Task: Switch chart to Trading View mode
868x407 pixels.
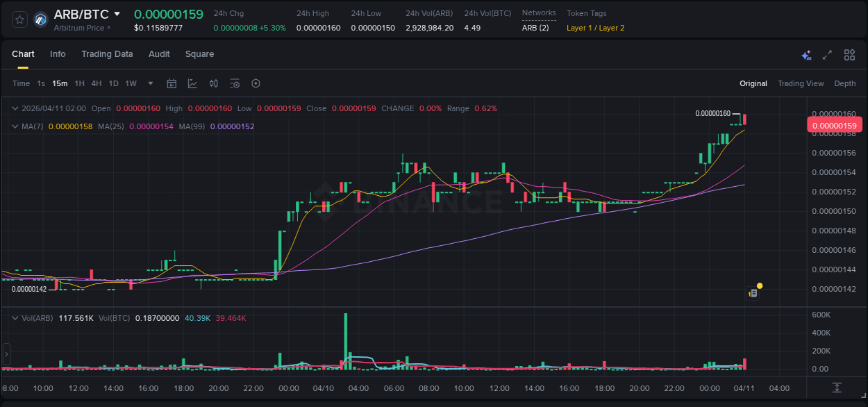Action: coord(800,83)
